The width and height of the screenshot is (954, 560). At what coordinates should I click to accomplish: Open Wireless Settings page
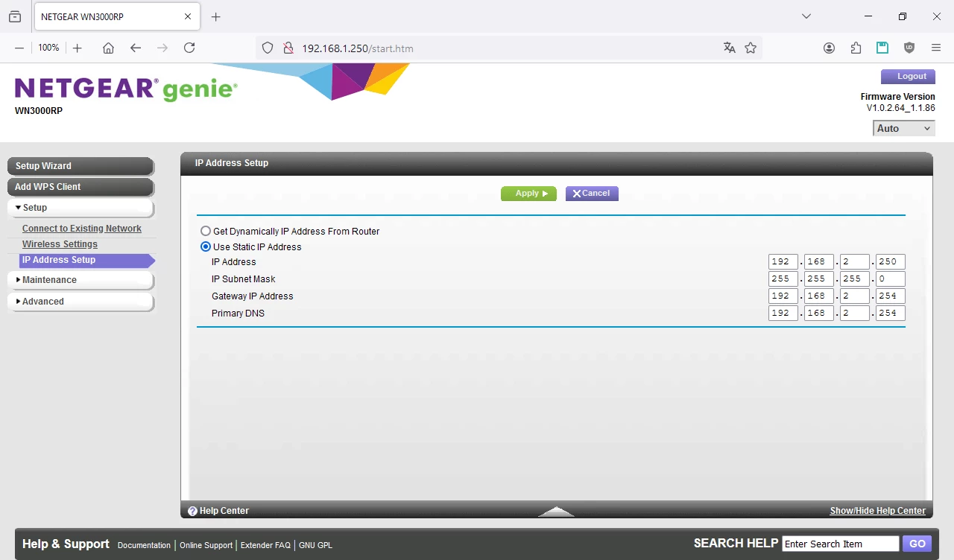pos(60,244)
